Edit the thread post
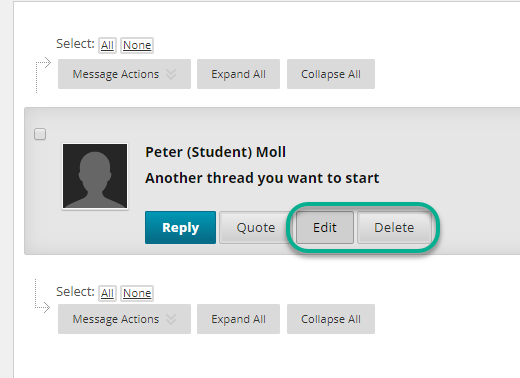Image resolution: width=520 pixels, height=378 pixels. coord(325,227)
